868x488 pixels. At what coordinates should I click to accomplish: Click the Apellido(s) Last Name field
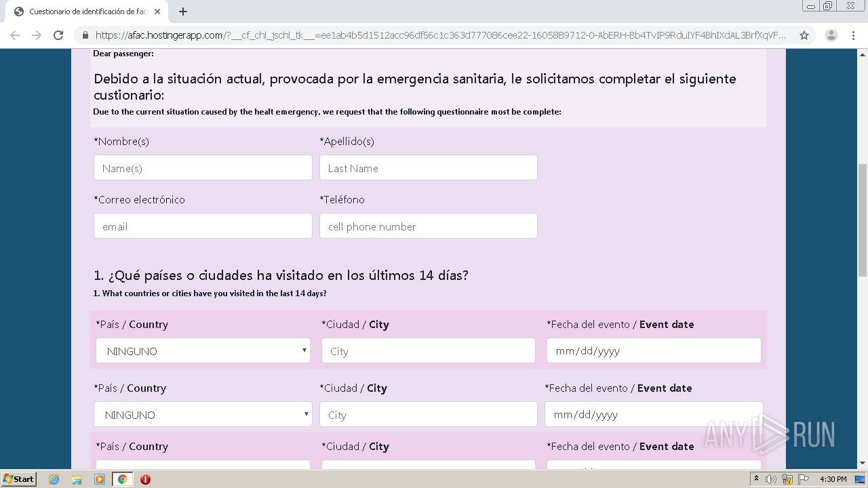[429, 167]
